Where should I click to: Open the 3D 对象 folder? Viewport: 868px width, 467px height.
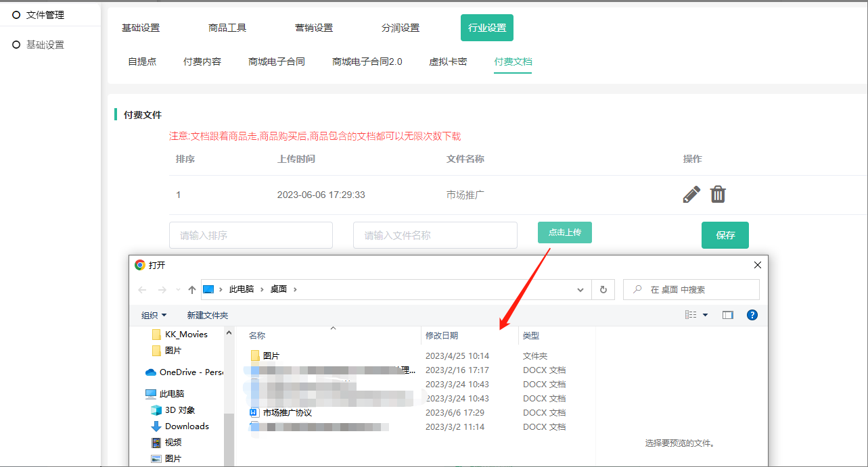point(179,410)
